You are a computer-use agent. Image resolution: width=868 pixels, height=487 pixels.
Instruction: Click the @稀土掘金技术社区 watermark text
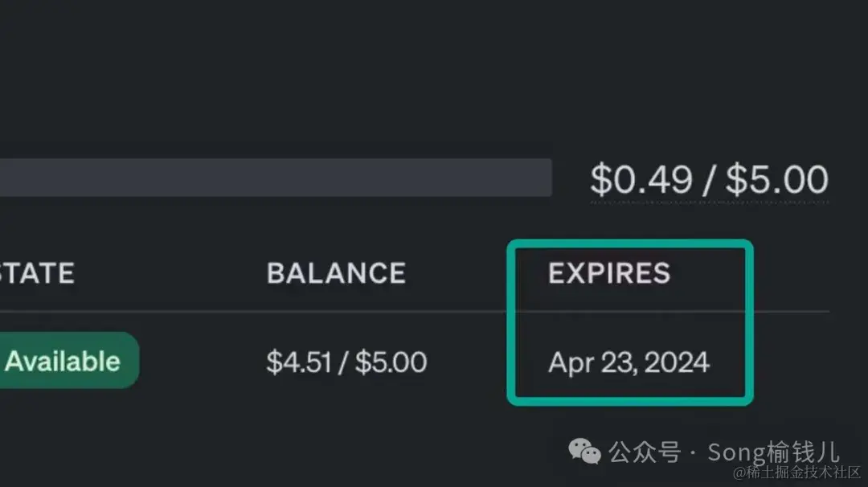tap(797, 472)
